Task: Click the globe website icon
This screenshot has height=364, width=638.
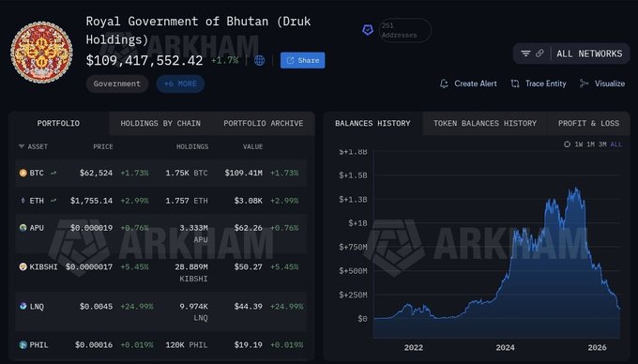Action: click(259, 61)
